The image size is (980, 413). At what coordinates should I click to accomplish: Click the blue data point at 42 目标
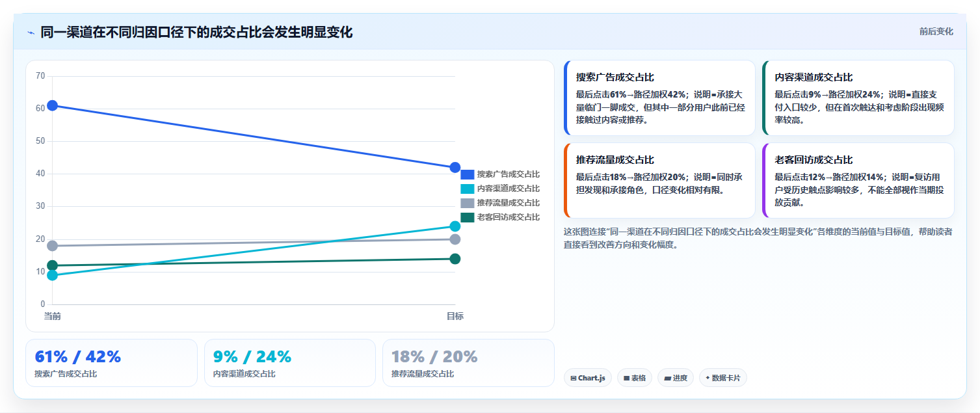click(x=455, y=168)
